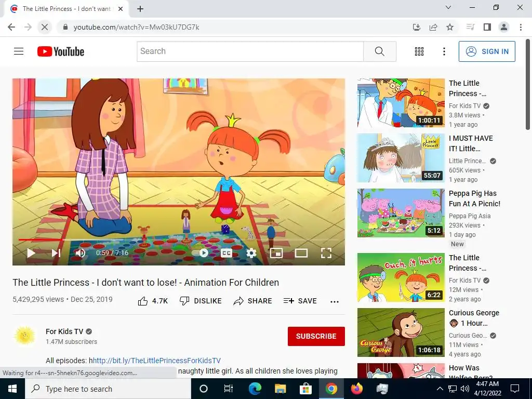Toggle the autoplay switch in player

pos(201,253)
